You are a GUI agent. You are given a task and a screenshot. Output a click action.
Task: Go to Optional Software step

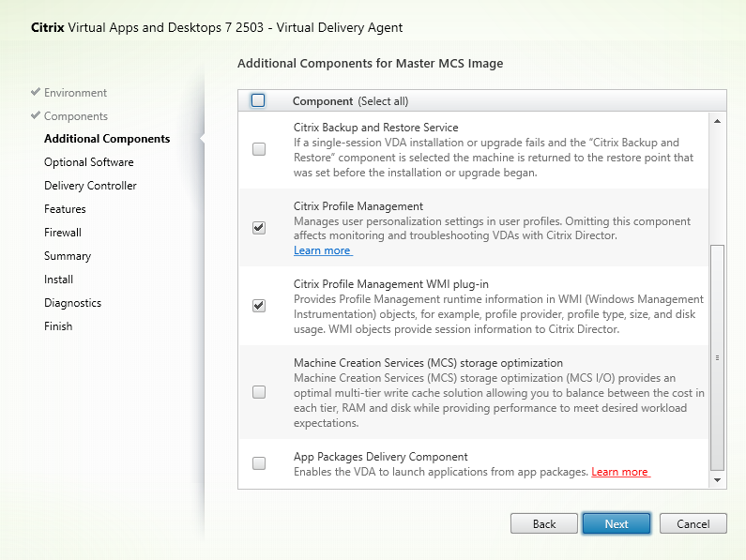(x=88, y=162)
